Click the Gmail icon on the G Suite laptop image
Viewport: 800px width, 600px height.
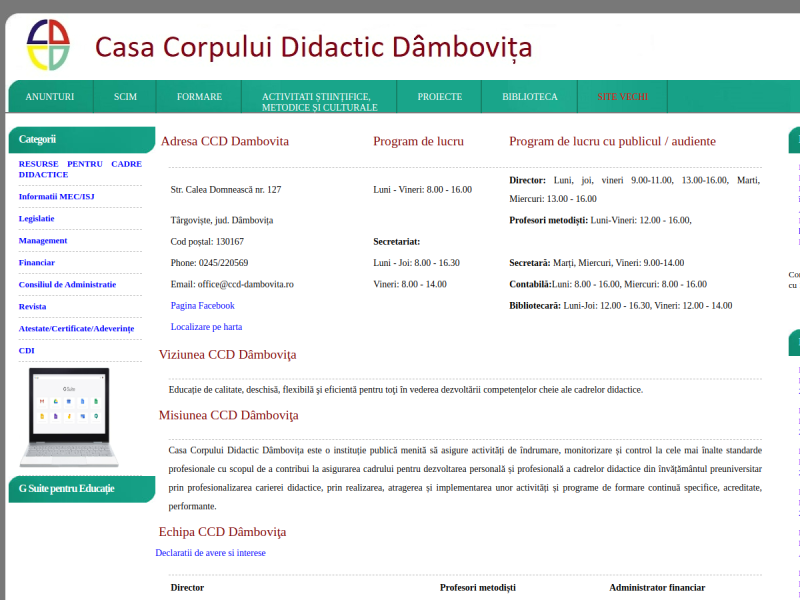tap(42, 401)
